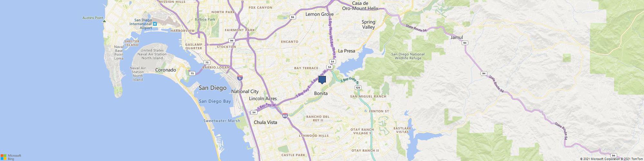This screenshot has width=644, height=161.
Task: Click the Route 125 shield near San Miguel Ranch
Action: pos(358,88)
